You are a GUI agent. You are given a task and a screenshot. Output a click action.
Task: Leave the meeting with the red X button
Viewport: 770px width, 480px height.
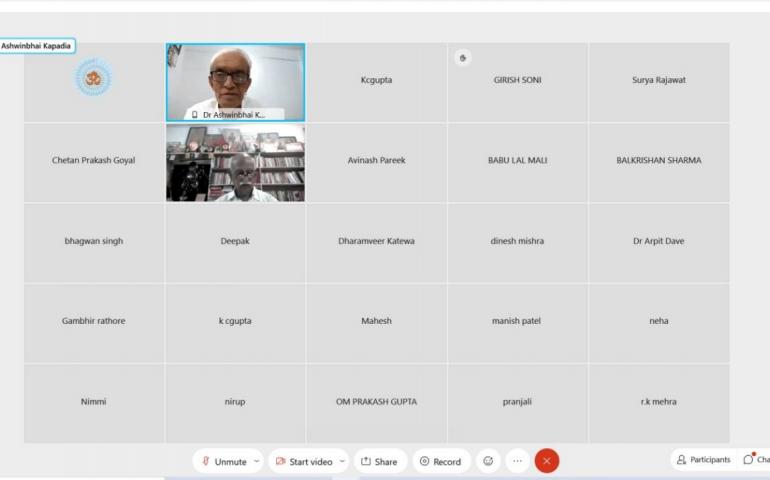[547, 461]
